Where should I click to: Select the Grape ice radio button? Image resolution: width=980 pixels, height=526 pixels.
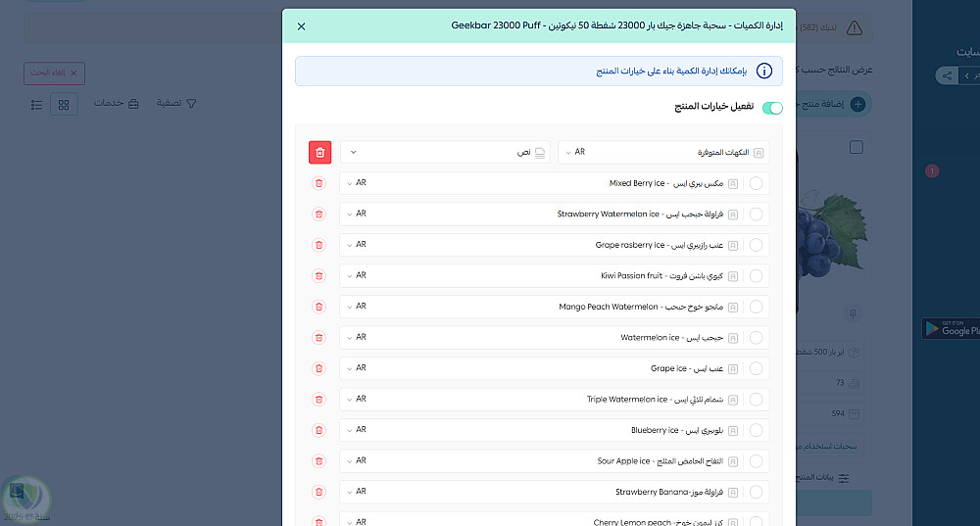pos(757,368)
